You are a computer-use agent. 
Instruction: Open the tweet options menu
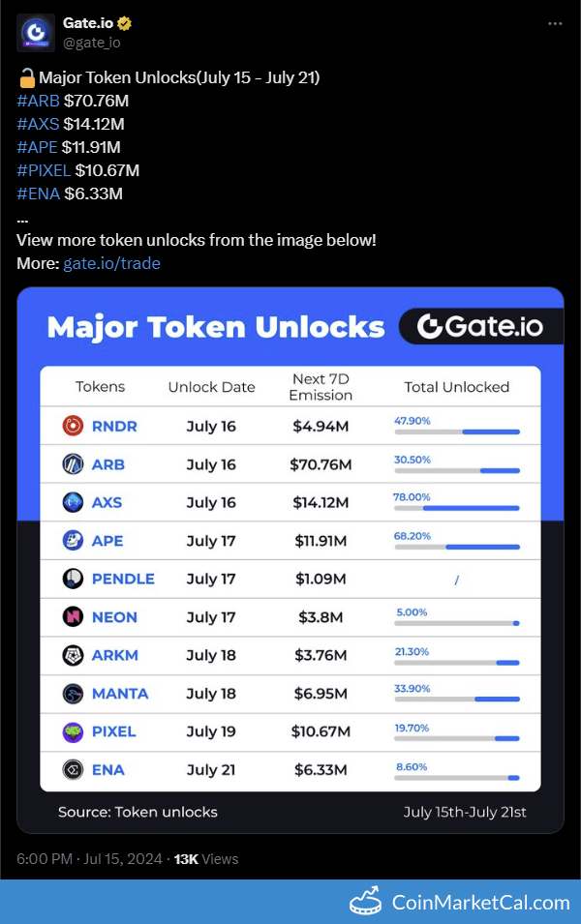(x=555, y=23)
